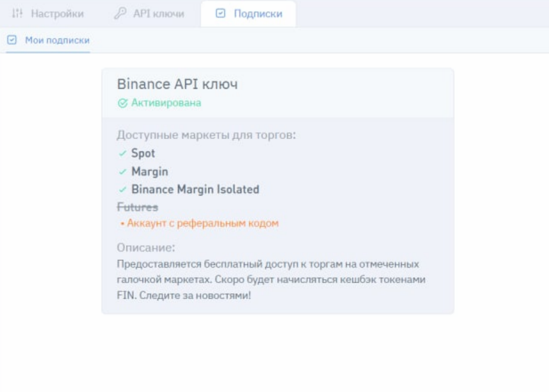Click the checkbox icon beside Подписки
The image size is (549, 392).
pyautogui.click(x=221, y=14)
